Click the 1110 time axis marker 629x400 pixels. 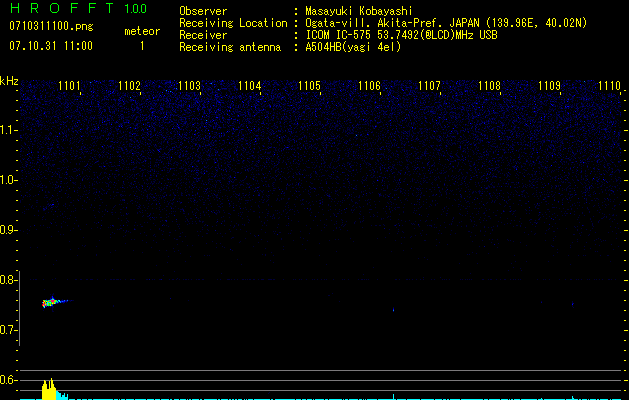(x=609, y=86)
